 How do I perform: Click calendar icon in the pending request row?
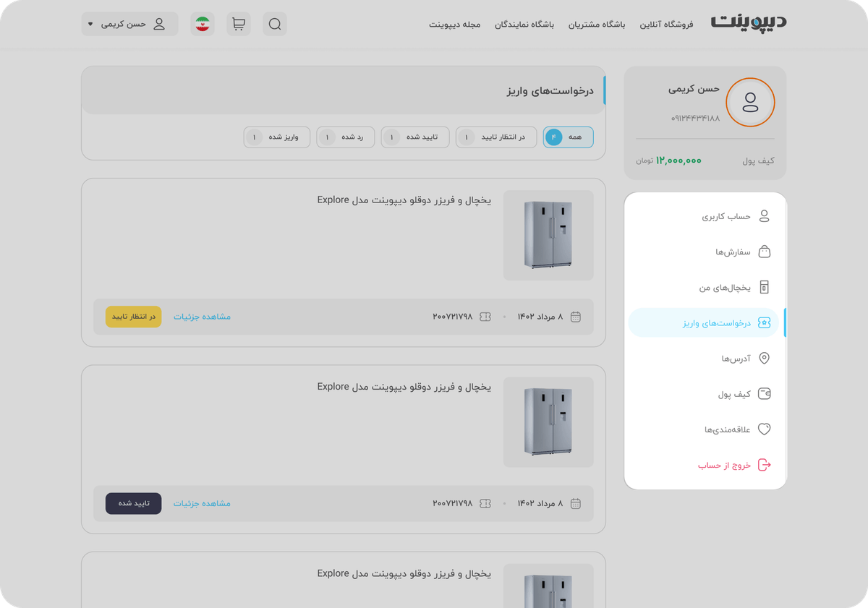[x=576, y=317]
